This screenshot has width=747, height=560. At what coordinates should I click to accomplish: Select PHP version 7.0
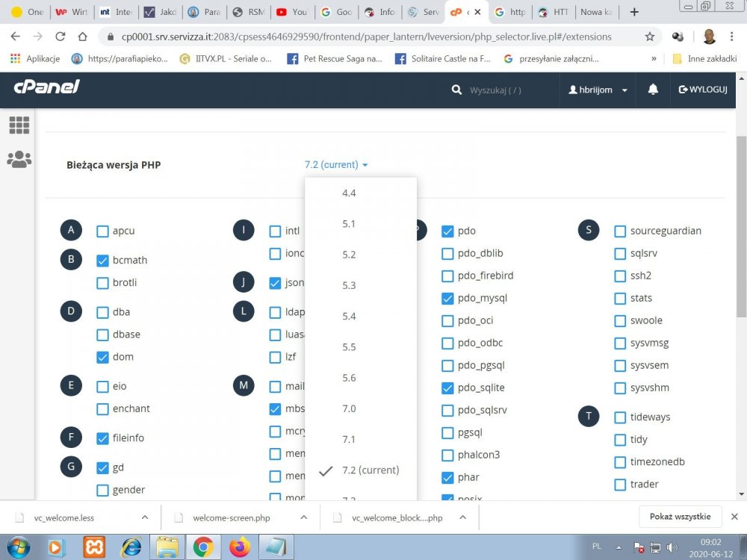click(361, 408)
